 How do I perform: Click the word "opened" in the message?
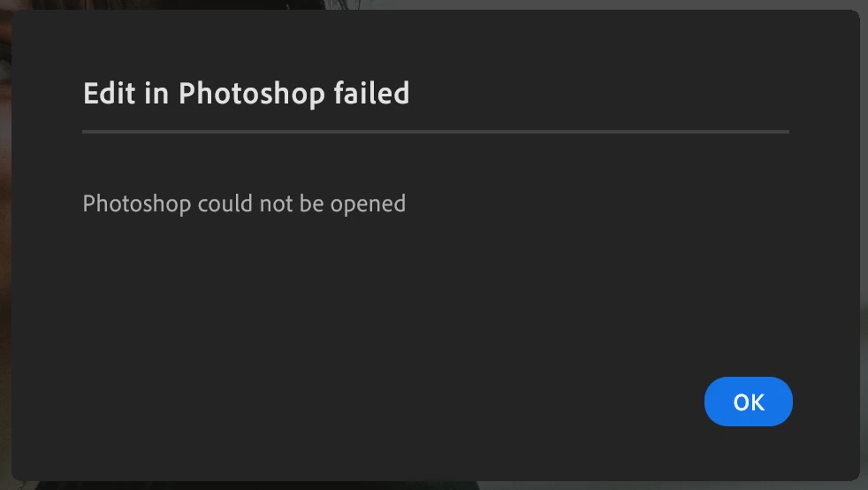pos(368,204)
